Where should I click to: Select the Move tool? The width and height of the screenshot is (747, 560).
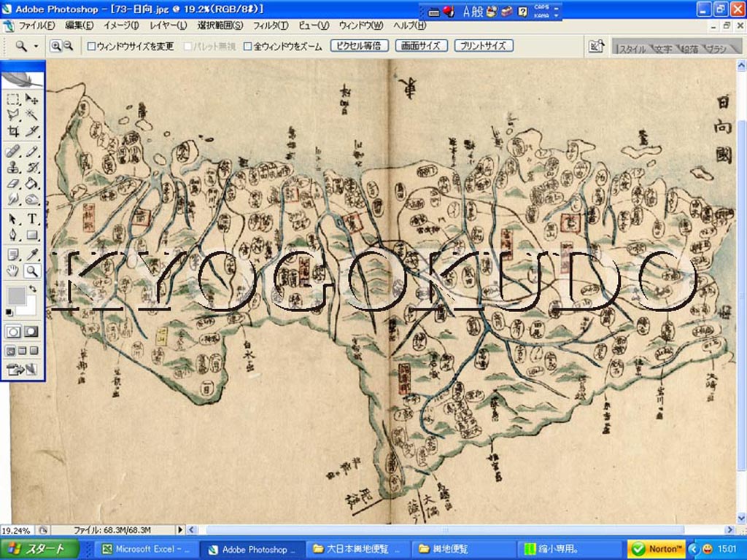(32, 99)
